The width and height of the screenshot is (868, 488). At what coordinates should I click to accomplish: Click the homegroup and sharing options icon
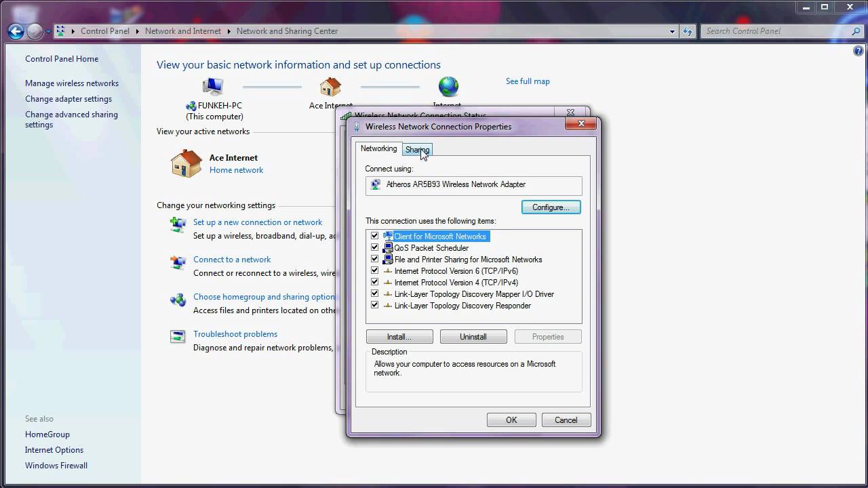tap(178, 300)
